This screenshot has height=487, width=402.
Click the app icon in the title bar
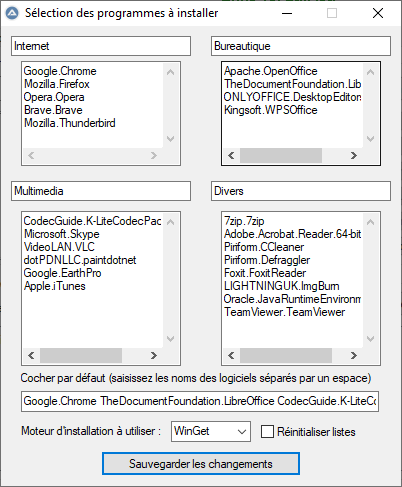point(12,13)
